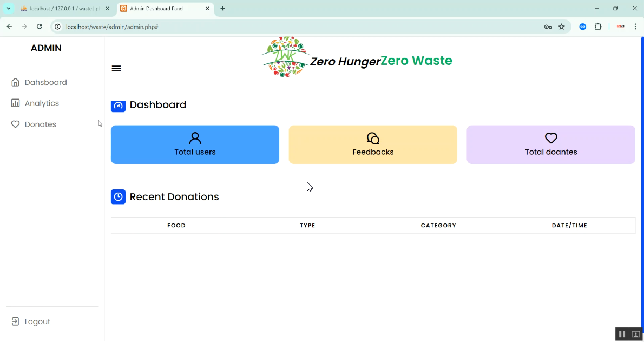Click the DATE/TIME column header

coord(570,226)
